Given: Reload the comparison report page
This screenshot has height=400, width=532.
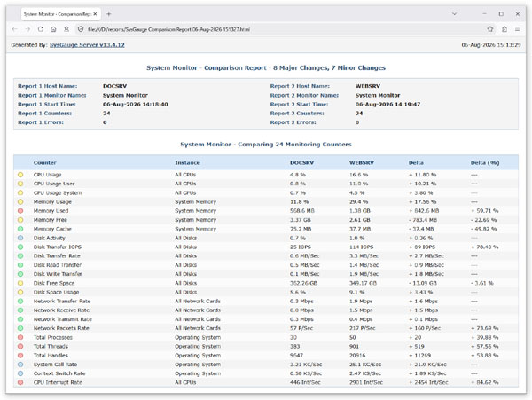Looking at the screenshot, I should coord(41,29).
